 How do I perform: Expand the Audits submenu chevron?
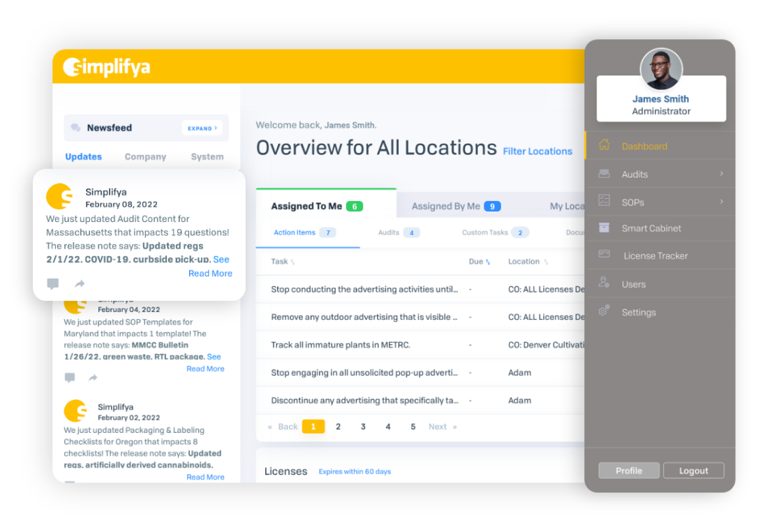[x=721, y=174]
